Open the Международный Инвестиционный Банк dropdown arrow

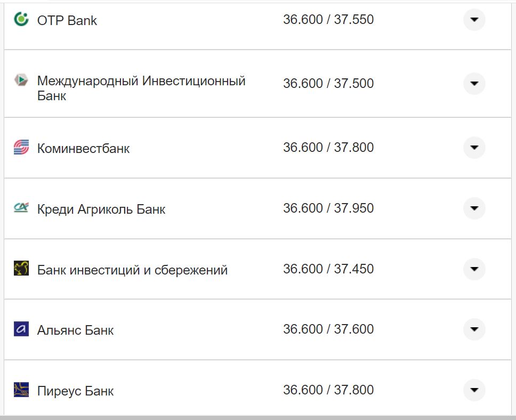click(474, 84)
